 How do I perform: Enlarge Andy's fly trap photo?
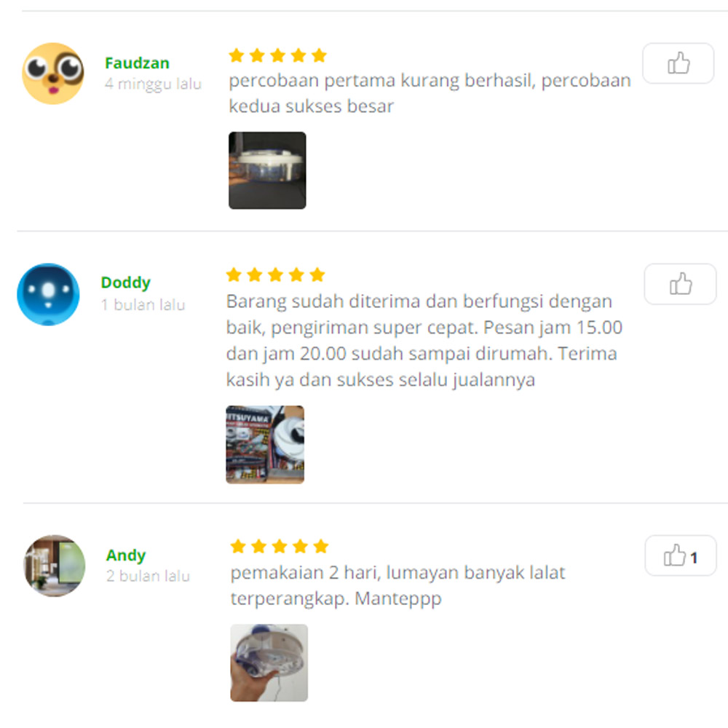269,662
